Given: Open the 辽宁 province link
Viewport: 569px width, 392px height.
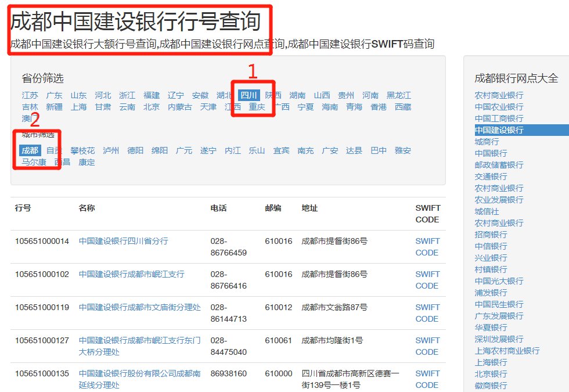Looking at the screenshot, I should tap(175, 95).
